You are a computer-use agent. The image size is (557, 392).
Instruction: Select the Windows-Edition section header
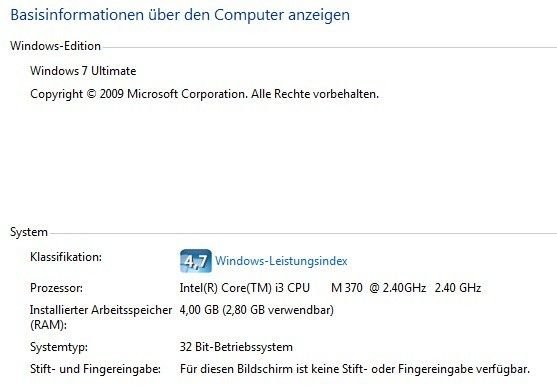55,46
